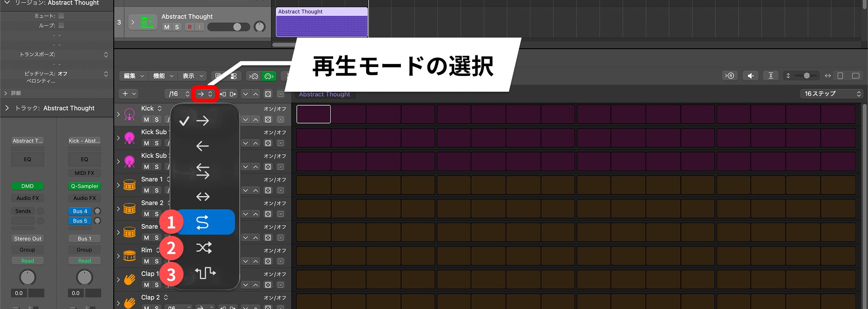The width and height of the screenshot is (868, 309).
Task: Toggle the ループ checkbox in region inspector
Action: tap(61, 26)
